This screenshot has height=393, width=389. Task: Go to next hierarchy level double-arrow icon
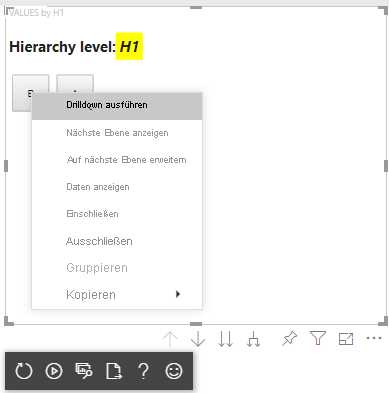tap(226, 339)
